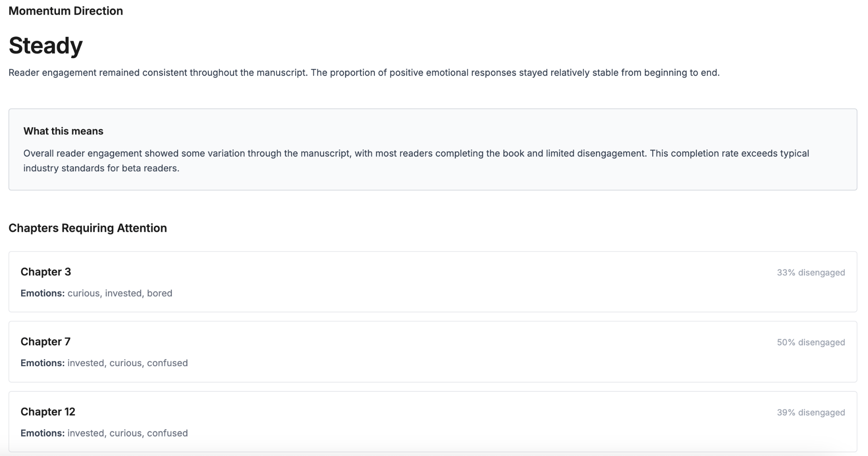
Task: Click the 50% disengaged label
Action: (x=810, y=342)
